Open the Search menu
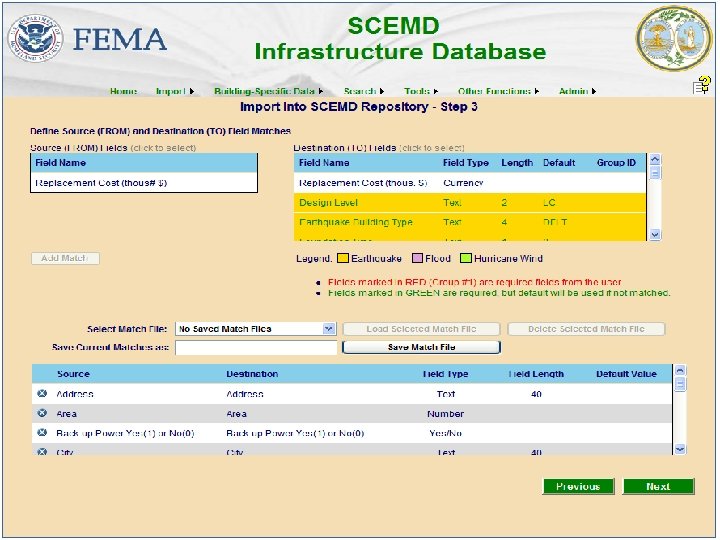The height and width of the screenshot is (540, 720). click(364, 91)
